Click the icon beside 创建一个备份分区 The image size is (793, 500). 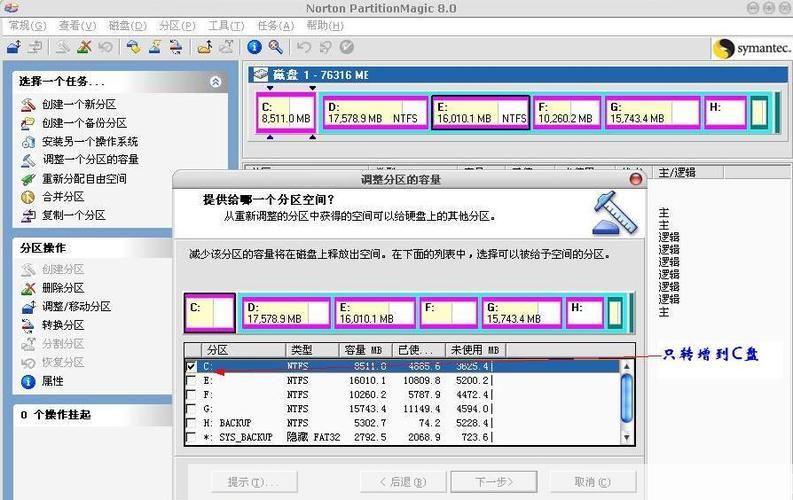point(28,123)
